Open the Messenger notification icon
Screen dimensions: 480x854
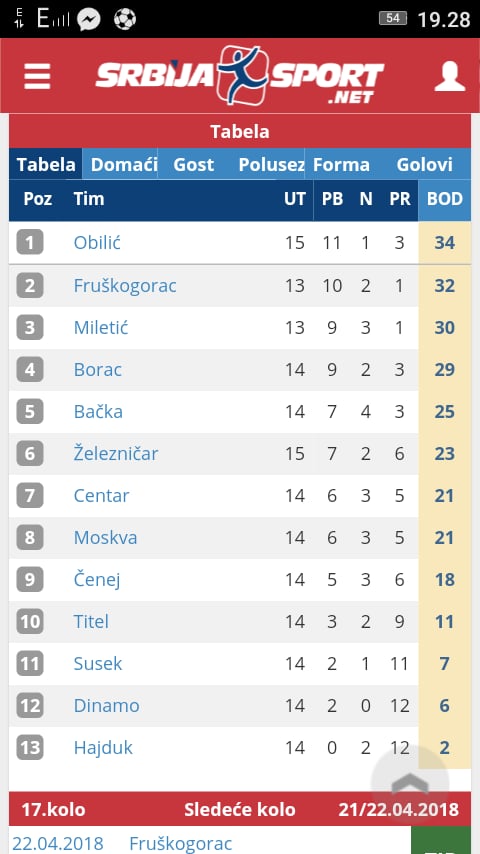click(x=88, y=20)
